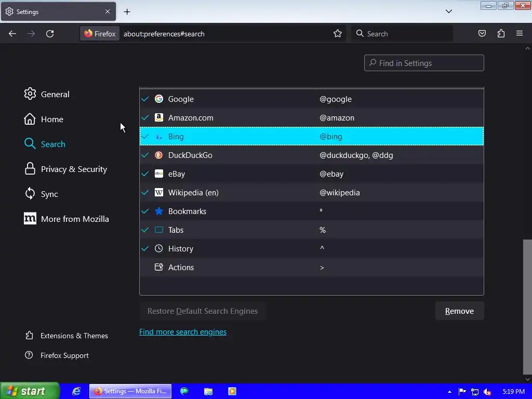Click Restore Default Search Engines button

pos(203,311)
